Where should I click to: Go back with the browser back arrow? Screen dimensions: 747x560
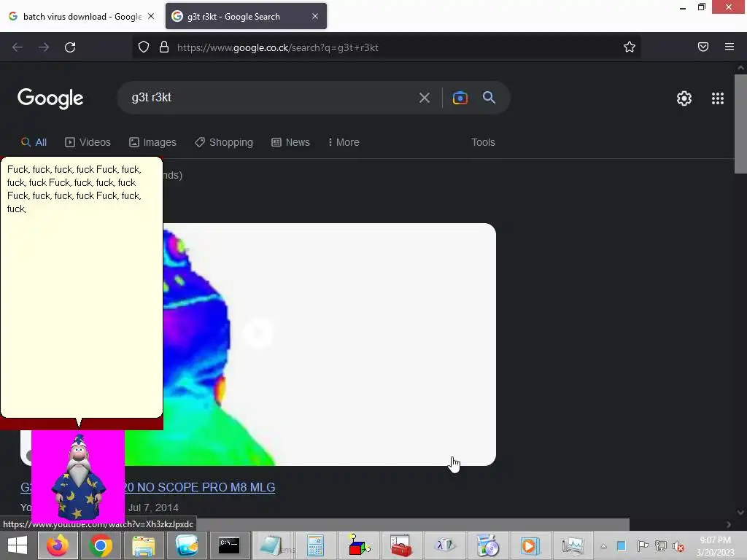pyautogui.click(x=18, y=47)
